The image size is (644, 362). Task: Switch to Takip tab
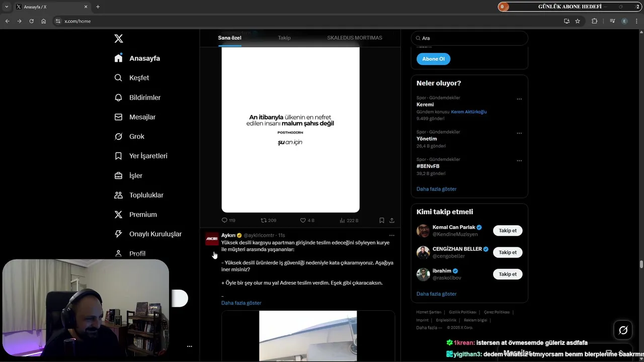(284, 38)
